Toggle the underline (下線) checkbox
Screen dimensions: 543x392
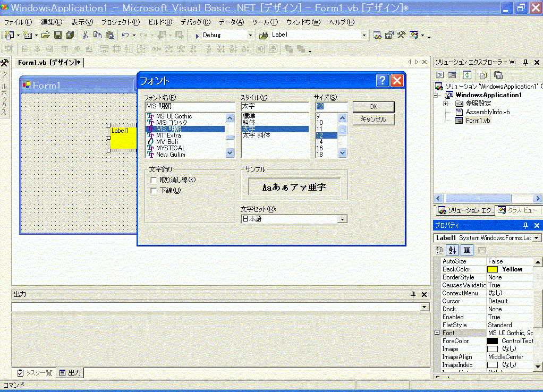coord(154,191)
